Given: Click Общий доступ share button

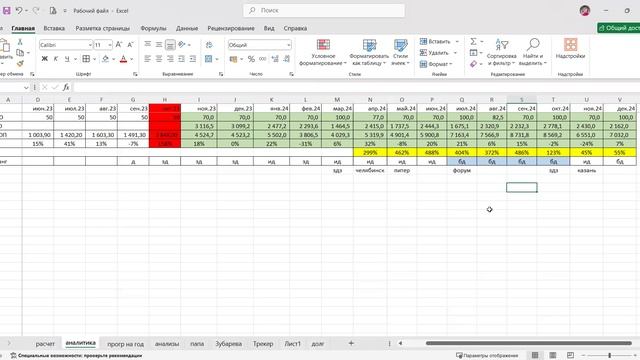Looking at the screenshot, I should [618, 28].
